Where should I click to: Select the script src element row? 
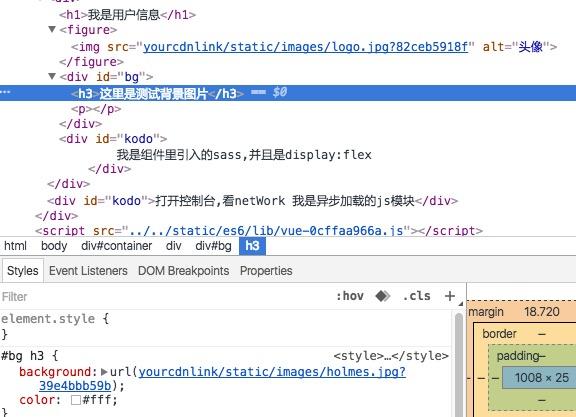[x=259, y=231]
